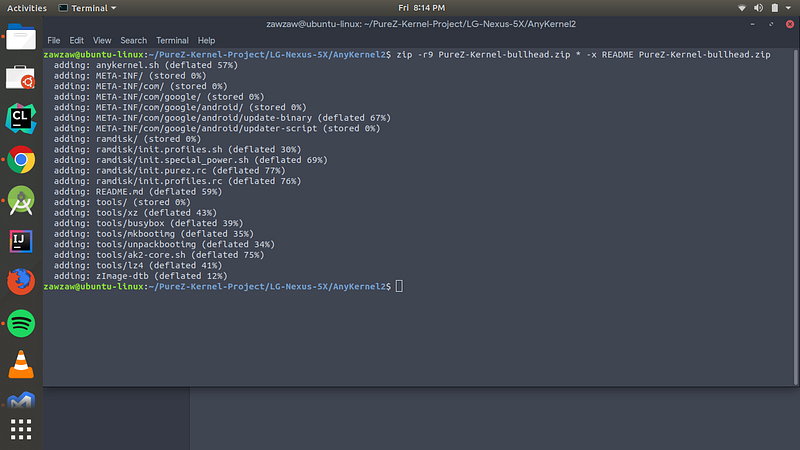The image size is (800, 450).
Task: Open the Files manager from dock
Action: (21, 37)
